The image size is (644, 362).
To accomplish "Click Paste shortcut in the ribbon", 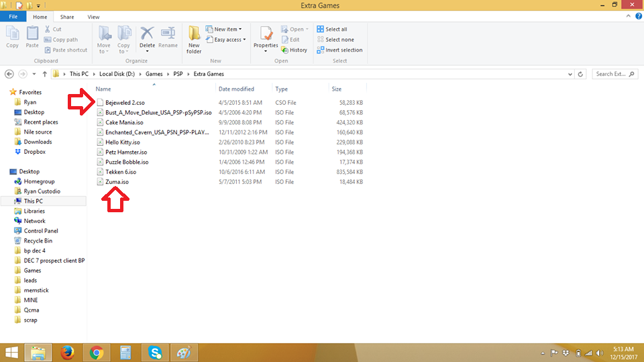I will pyautogui.click(x=66, y=50).
